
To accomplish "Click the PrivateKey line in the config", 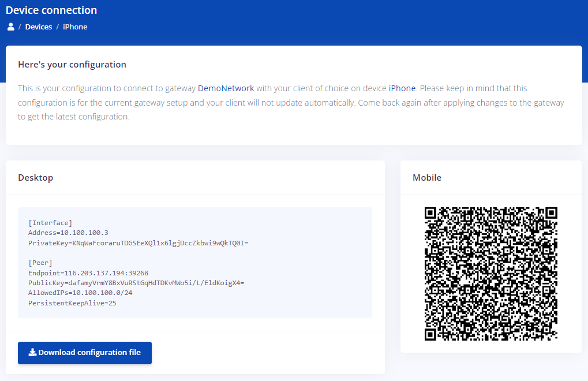I will click(x=138, y=243).
